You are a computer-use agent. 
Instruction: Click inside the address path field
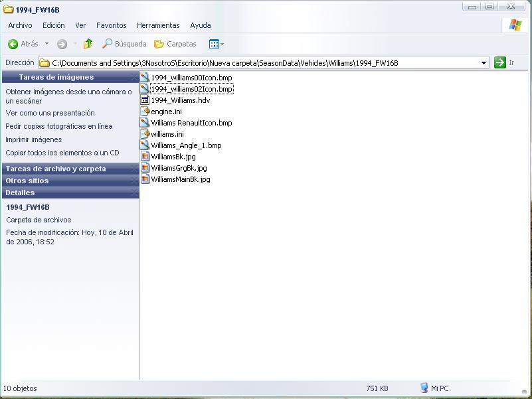pos(266,63)
